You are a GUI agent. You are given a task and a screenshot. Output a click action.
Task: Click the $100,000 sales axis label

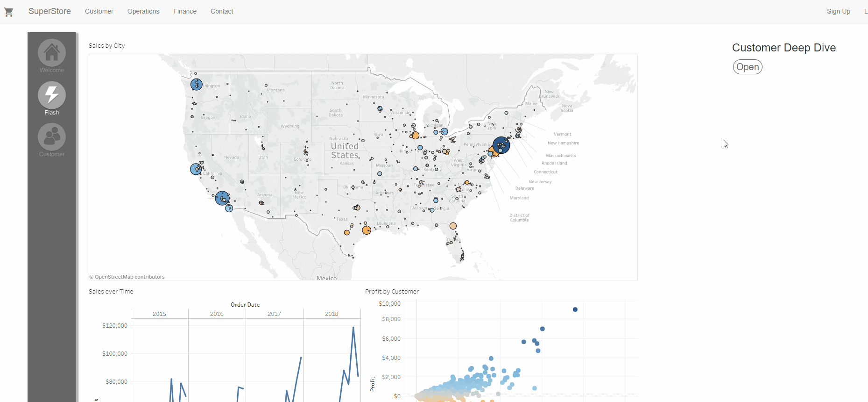point(115,354)
